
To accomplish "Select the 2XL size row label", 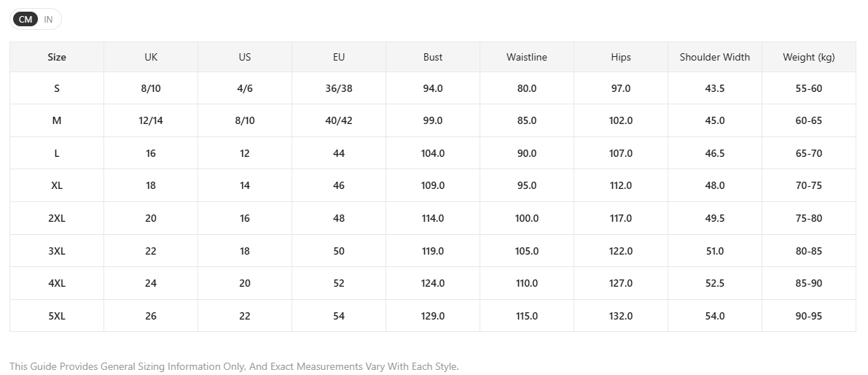I will click(x=56, y=218).
